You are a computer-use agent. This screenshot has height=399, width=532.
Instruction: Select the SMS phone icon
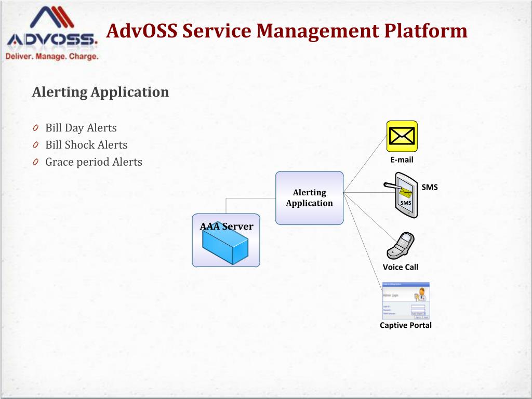401,195
